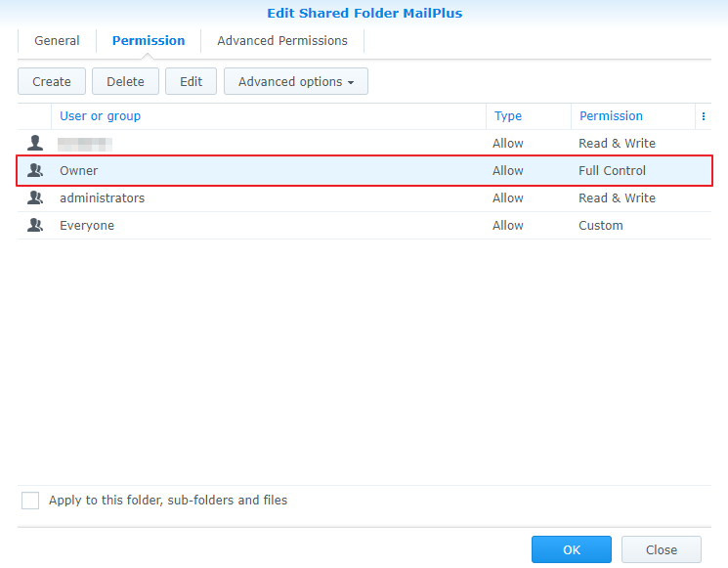Click Read & Write in the blurred user row

(617, 143)
